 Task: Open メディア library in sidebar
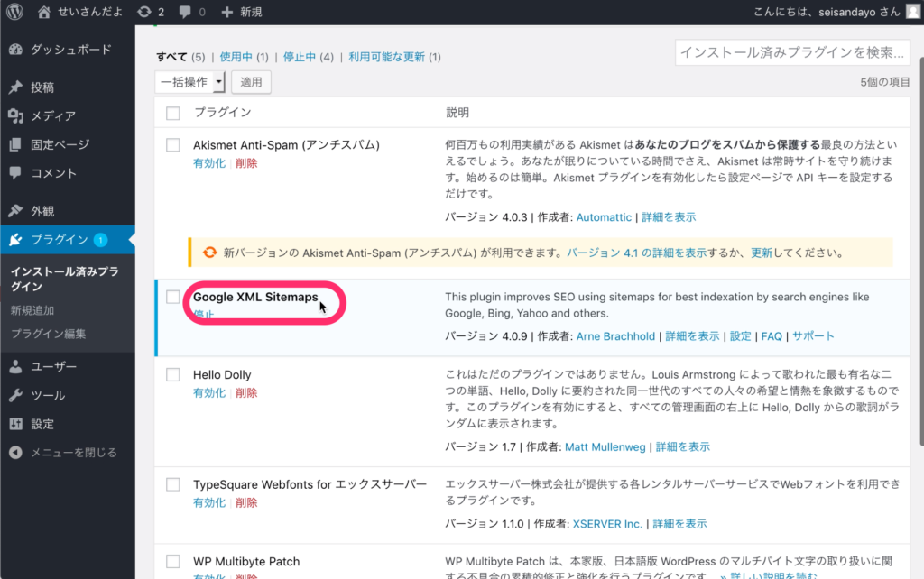point(53,115)
